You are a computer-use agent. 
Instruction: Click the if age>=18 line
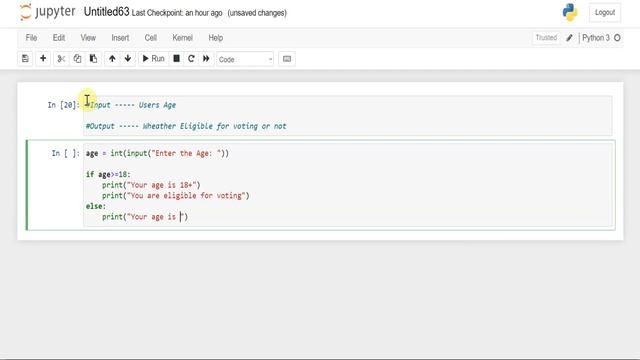pyautogui.click(x=108, y=174)
